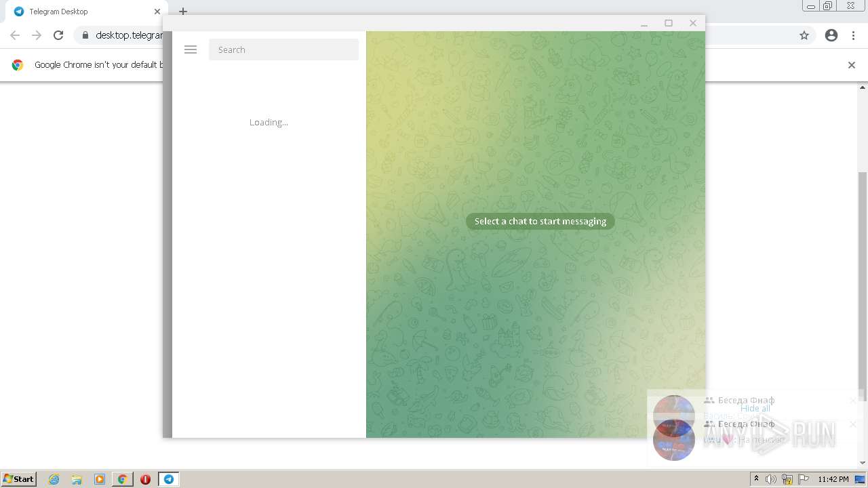The image size is (868, 488).
Task: Restore down the Chrome window
Action: (x=828, y=6)
